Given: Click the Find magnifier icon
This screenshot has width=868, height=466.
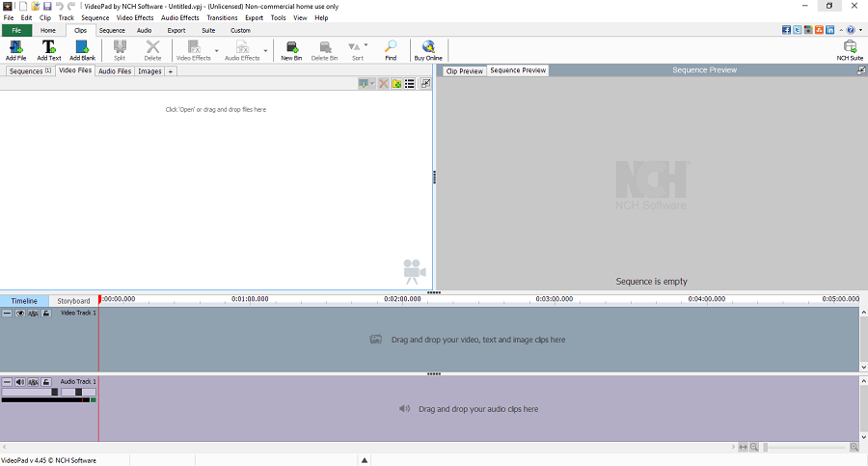Looking at the screenshot, I should coord(391,50).
